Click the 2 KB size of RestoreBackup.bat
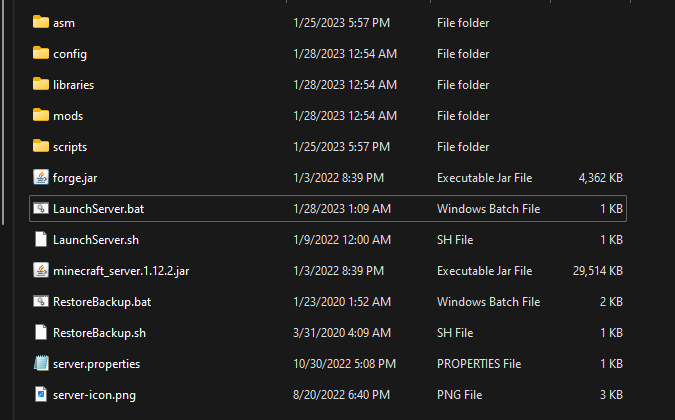Screen dimensions: 675x420 (611, 302)
